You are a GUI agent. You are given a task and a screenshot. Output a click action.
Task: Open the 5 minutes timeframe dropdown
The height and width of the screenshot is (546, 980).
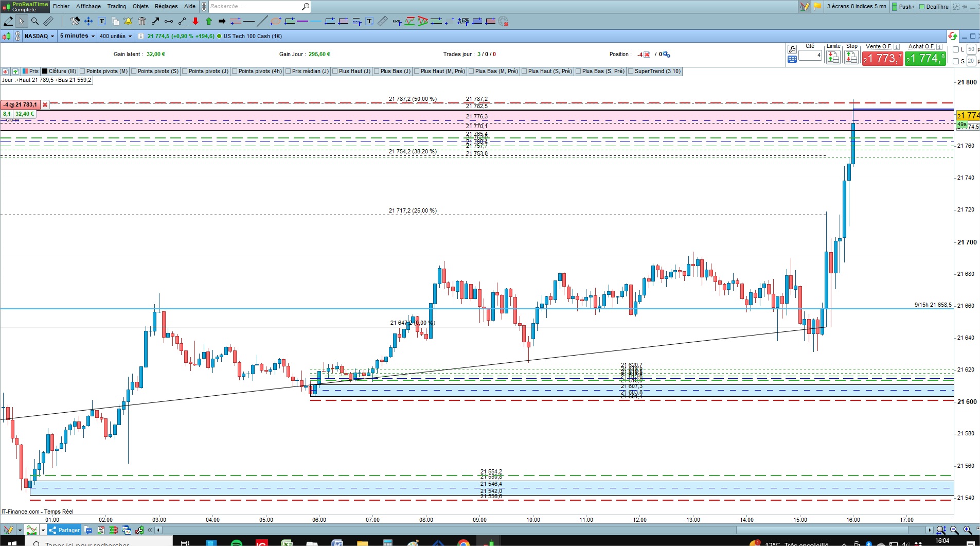[x=77, y=36]
